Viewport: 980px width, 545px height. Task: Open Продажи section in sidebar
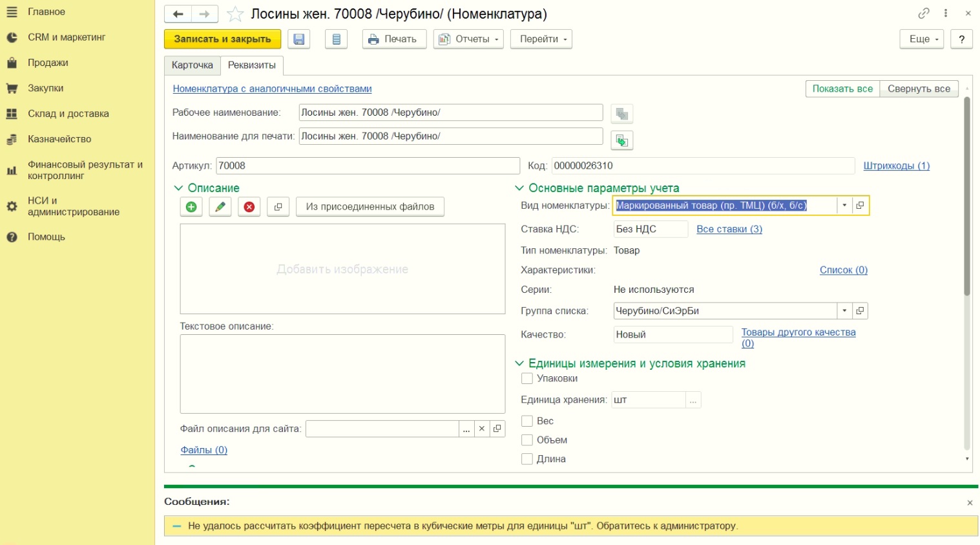click(x=48, y=63)
